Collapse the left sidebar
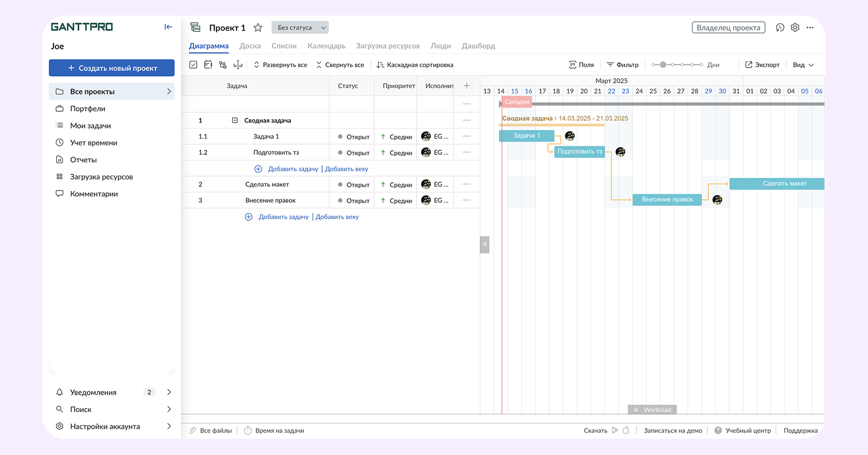This screenshot has width=868, height=455. coord(168,26)
